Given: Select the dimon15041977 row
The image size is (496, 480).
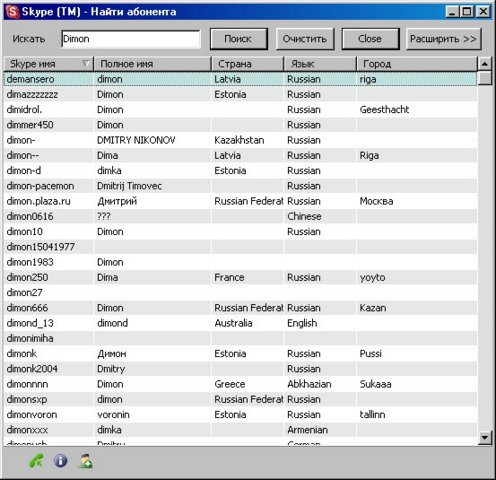Looking at the screenshot, I should (x=240, y=247).
